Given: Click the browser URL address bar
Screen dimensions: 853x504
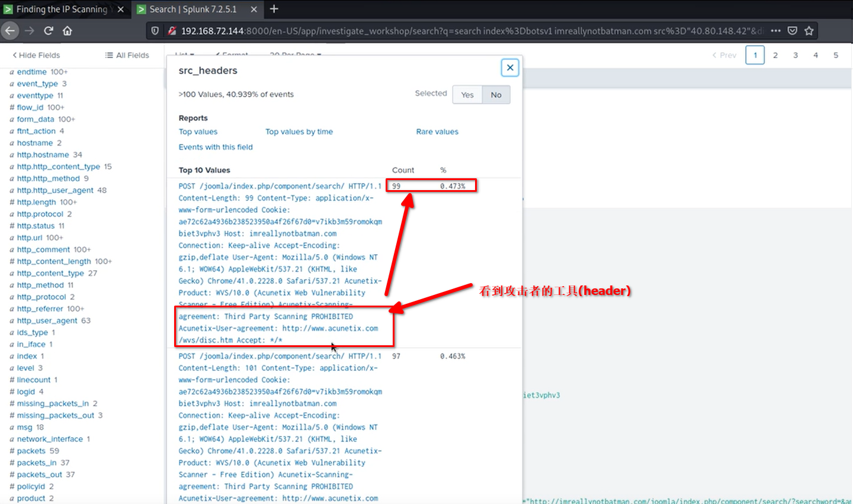Looking at the screenshot, I should 415,31.
